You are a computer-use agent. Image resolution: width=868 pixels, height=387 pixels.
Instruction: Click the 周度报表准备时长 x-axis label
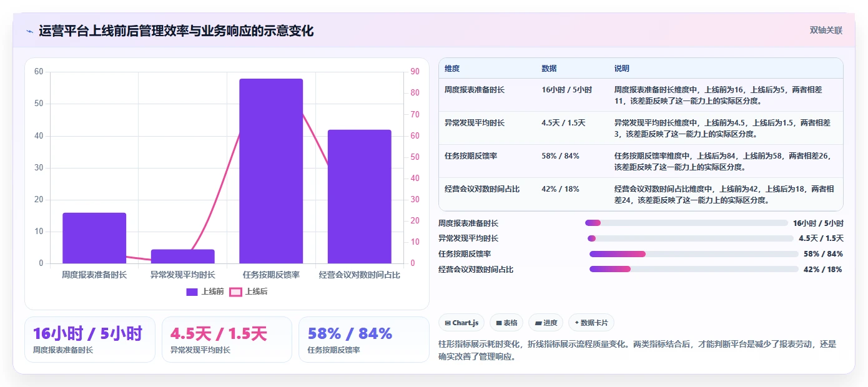[94, 275]
